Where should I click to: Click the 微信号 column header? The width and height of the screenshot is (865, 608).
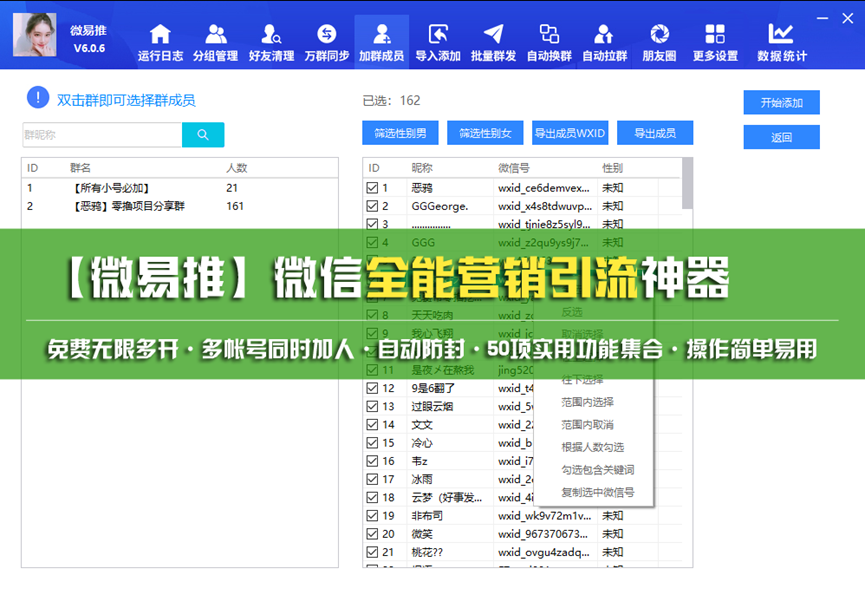pyautogui.click(x=514, y=168)
